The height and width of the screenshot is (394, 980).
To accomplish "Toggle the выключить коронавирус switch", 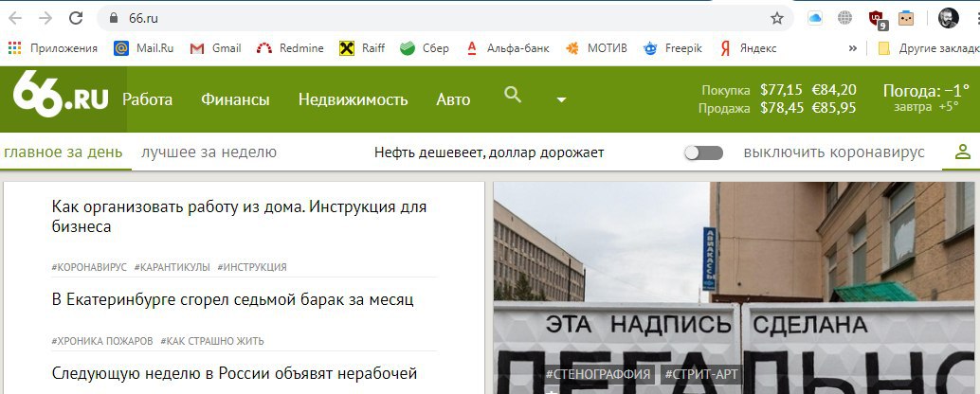I will click(704, 153).
